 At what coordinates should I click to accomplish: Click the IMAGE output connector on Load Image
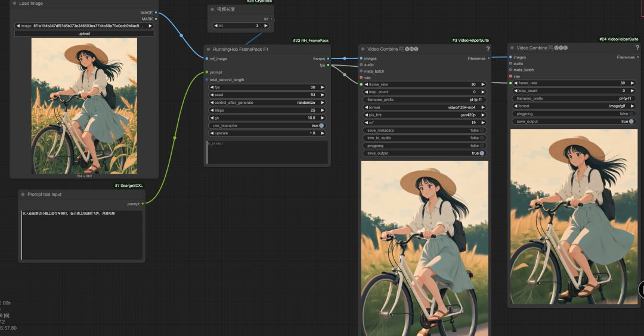pyautogui.click(x=156, y=13)
